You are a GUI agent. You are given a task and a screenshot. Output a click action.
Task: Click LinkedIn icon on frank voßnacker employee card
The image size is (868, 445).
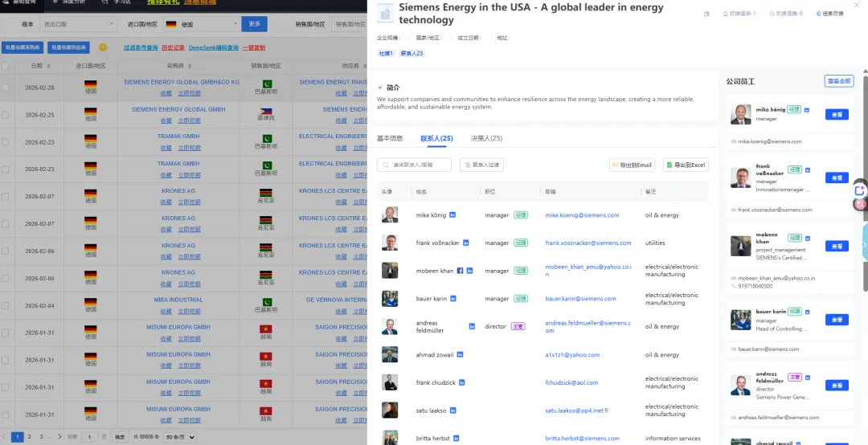[x=807, y=169]
